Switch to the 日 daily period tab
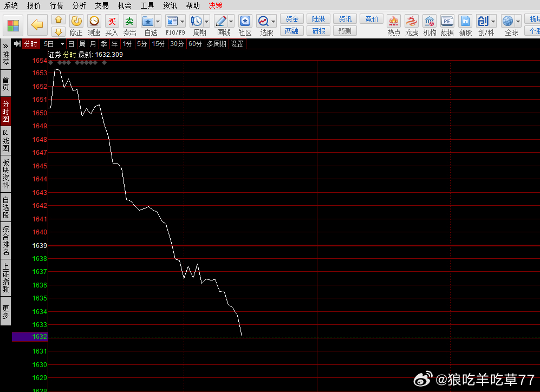Image resolution: width=540 pixels, height=392 pixels. pos(71,44)
